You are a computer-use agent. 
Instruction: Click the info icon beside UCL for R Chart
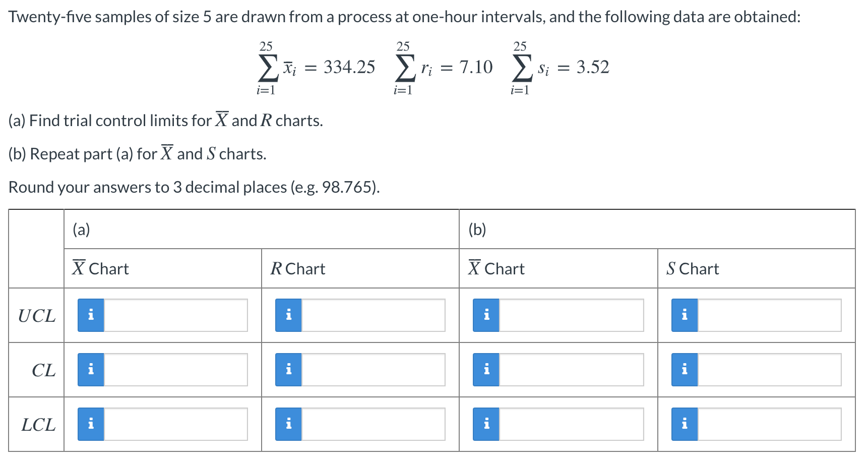[x=289, y=315]
